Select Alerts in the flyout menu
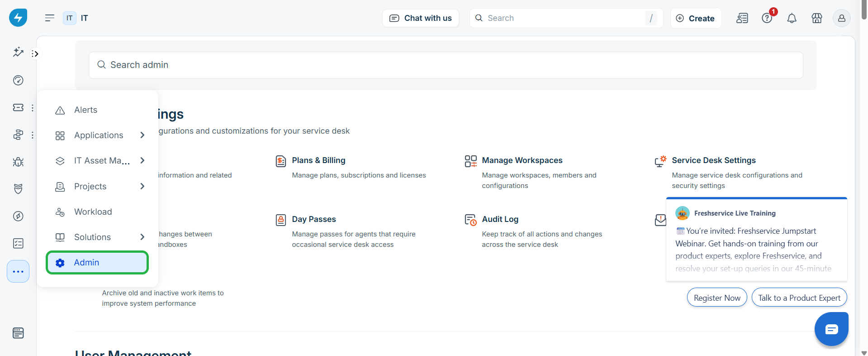868x356 pixels. 97,110
